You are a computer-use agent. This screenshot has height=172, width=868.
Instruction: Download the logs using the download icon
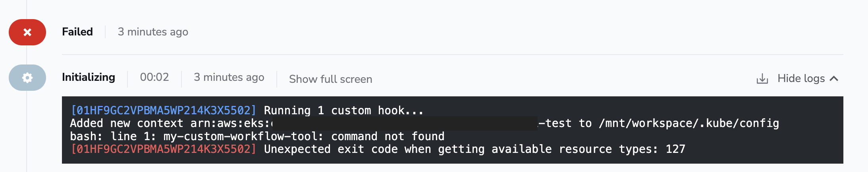tap(762, 79)
